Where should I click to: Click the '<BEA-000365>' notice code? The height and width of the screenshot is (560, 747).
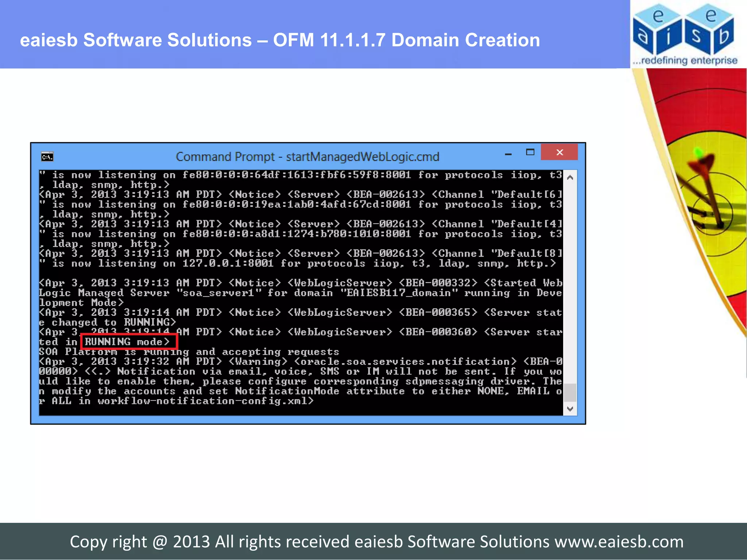438,312
